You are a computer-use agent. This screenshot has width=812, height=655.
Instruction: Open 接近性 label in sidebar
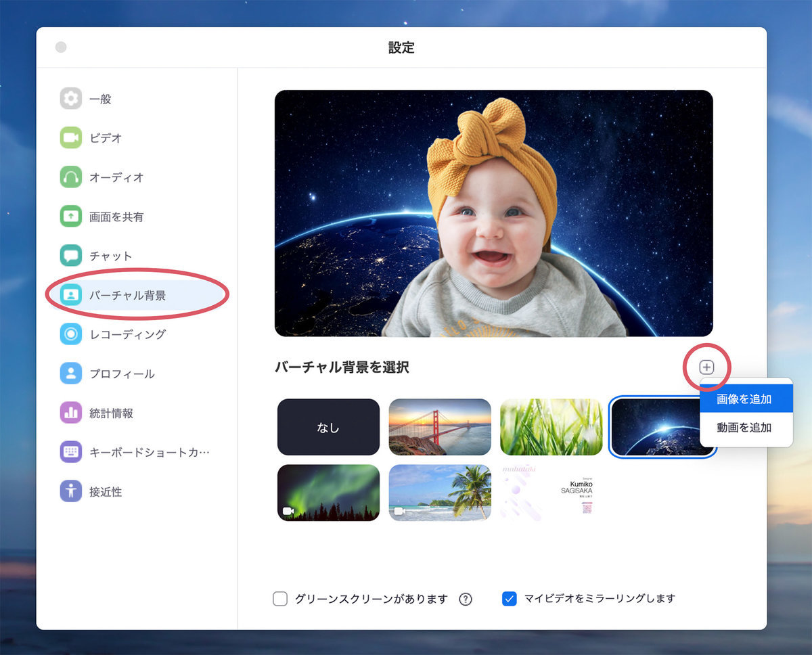click(x=106, y=491)
